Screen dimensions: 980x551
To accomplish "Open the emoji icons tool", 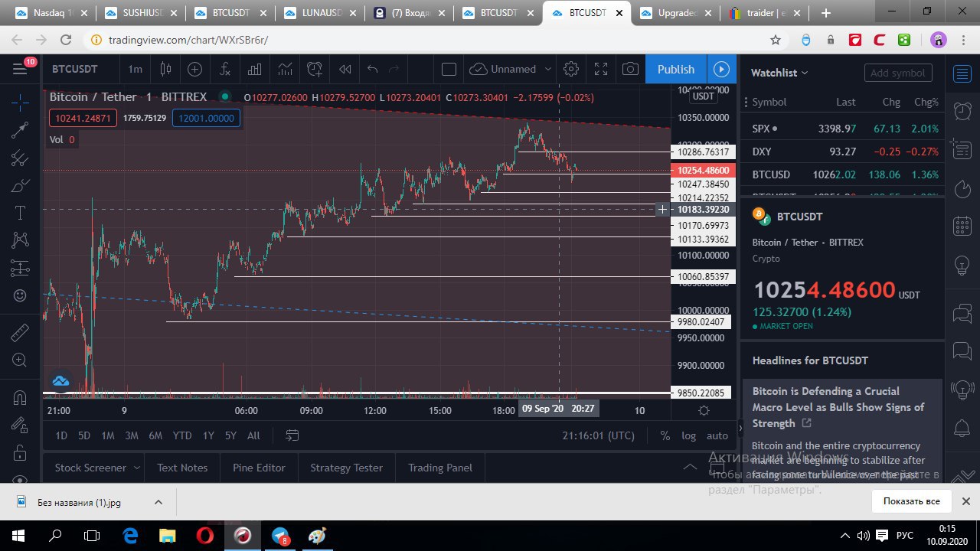I will [x=20, y=295].
